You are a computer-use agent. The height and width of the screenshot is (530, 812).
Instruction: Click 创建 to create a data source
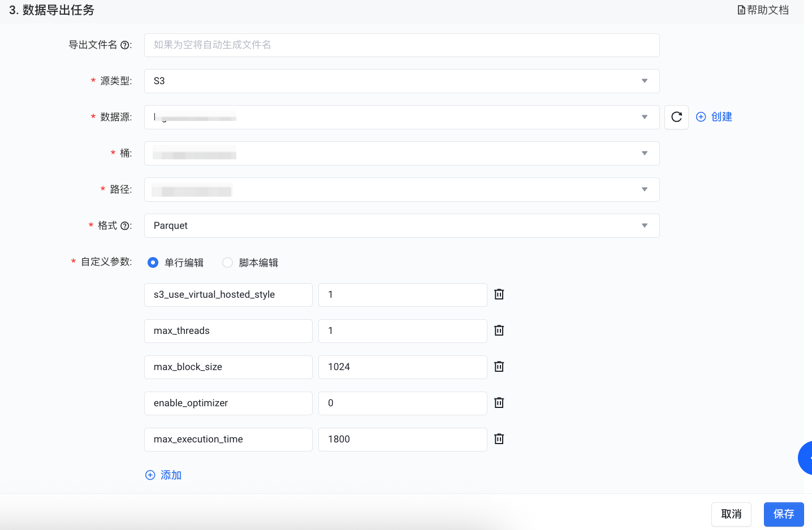714,117
